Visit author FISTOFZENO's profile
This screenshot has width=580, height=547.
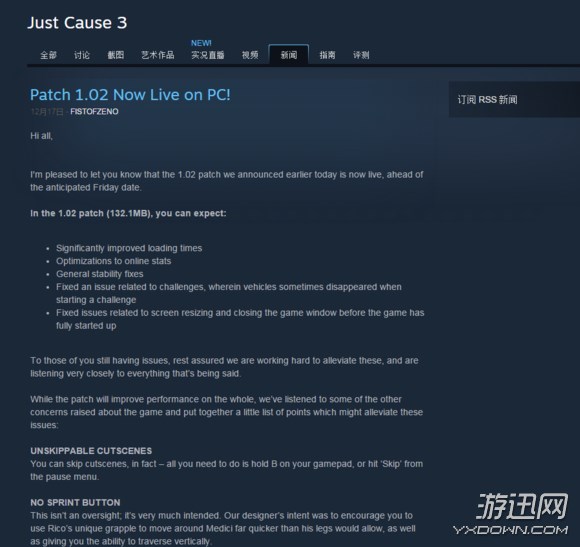coord(94,112)
